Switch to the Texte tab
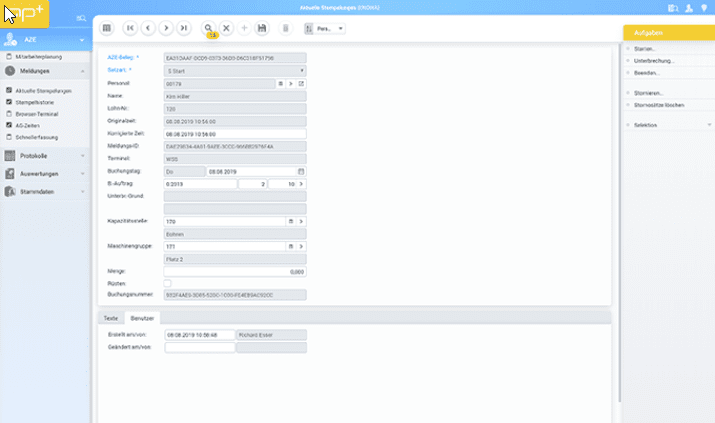 click(x=111, y=317)
